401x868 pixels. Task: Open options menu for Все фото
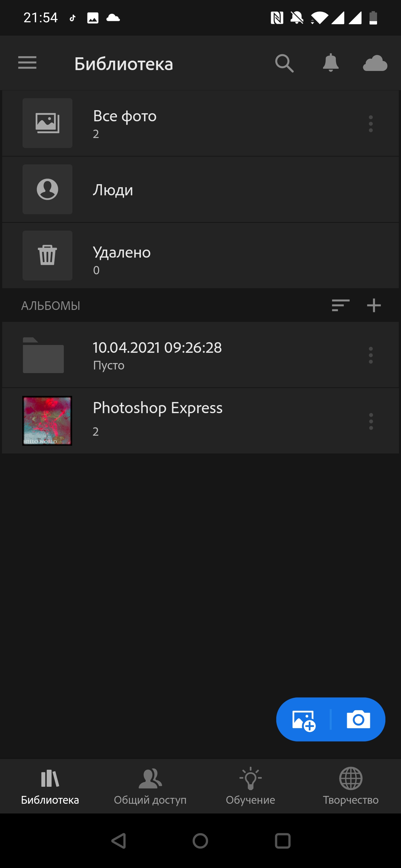tap(371, 124)
